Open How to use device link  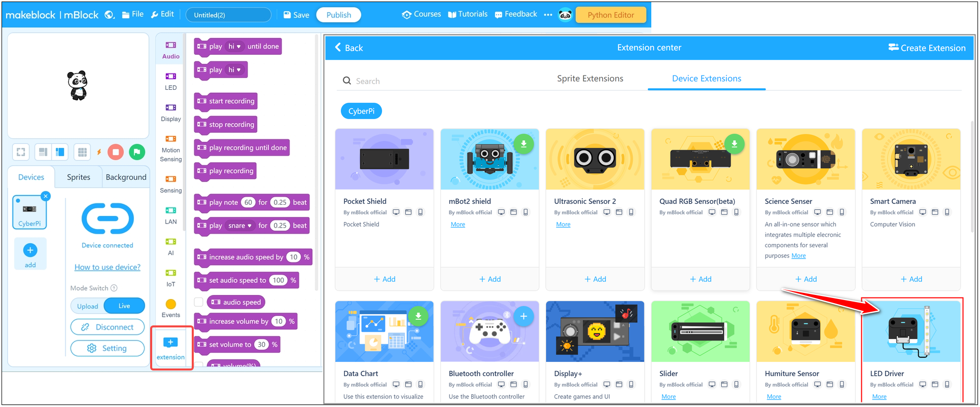pos(108,267)
